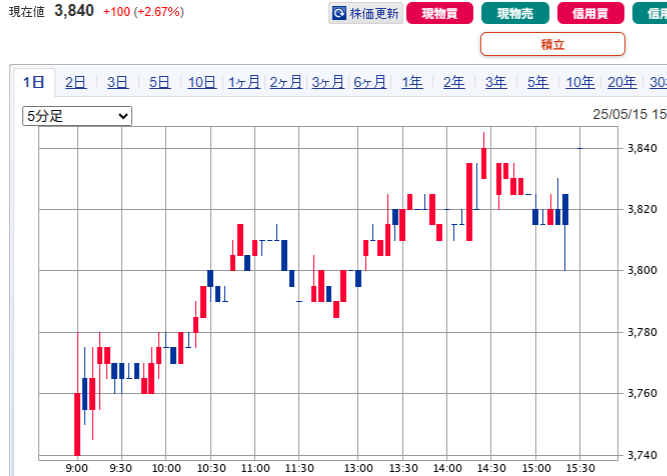667x476 pixels.
Task: Click the 11:00 time axis label
Action: click(x=255, y=468)
